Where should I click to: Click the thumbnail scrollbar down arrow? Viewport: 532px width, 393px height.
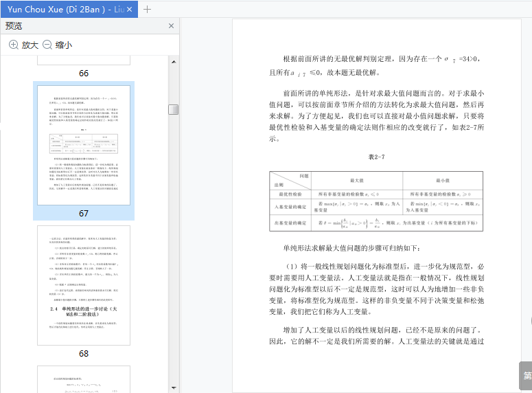[174, 388]
